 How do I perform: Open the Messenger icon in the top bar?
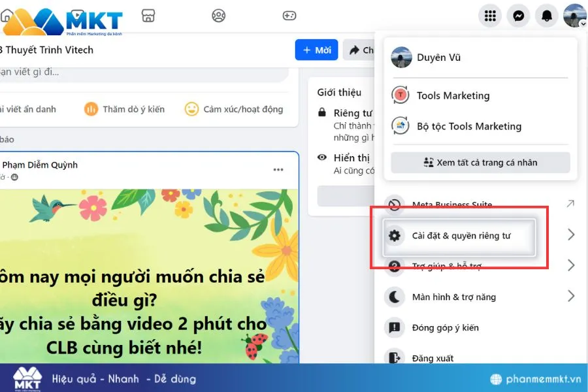(519, 16)
